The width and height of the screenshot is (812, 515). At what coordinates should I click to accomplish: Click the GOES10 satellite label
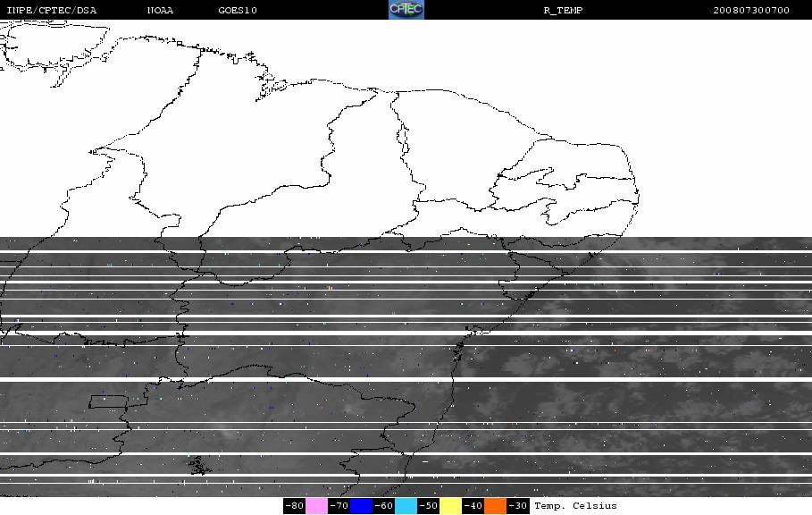pyautogui.click(x=238, y=11)
